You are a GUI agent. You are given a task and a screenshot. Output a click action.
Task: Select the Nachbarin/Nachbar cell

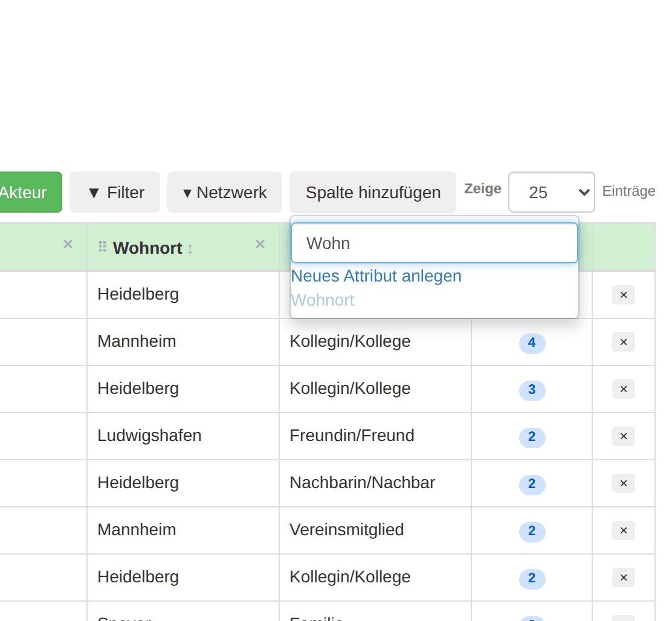pos(375,483)
